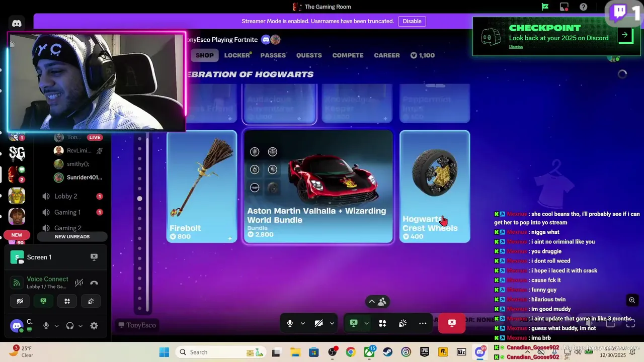Click the red stop-stream button
The image size is (644, 362).
[x=452, y=323]
